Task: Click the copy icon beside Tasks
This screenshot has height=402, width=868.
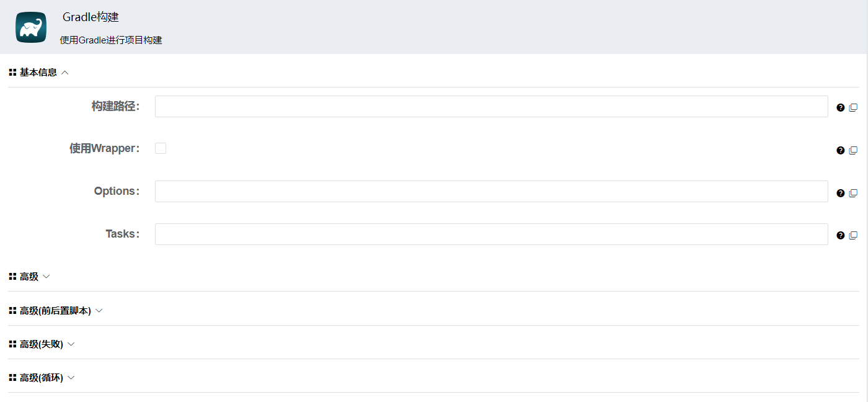Action: [x=852, y=235]
